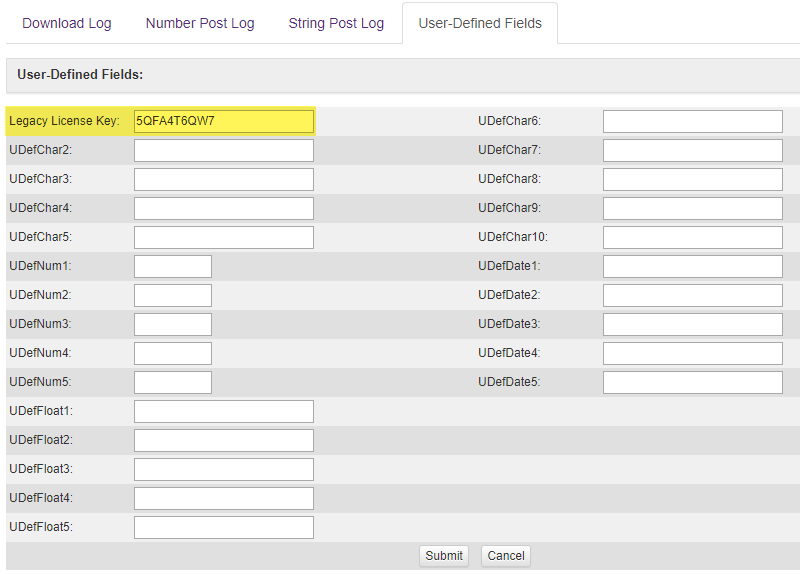Click the UDefFloat1 text field
800x574 pixels.
tap(224, 411)
